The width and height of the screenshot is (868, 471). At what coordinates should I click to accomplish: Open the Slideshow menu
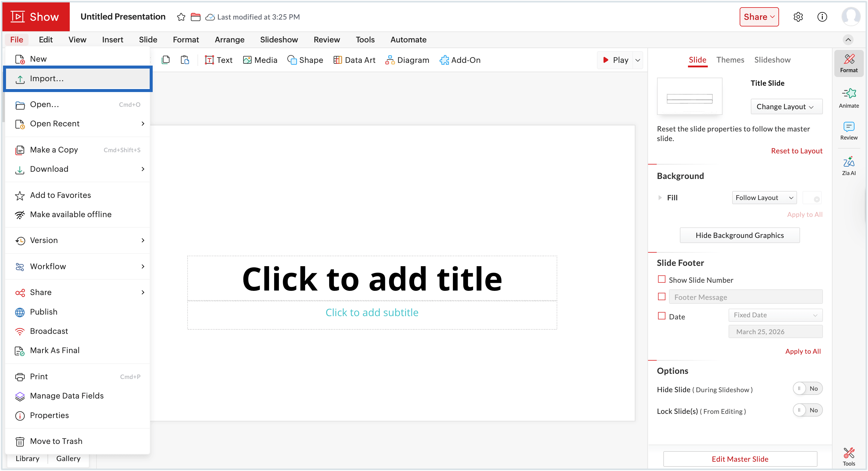tap(279, 39)
